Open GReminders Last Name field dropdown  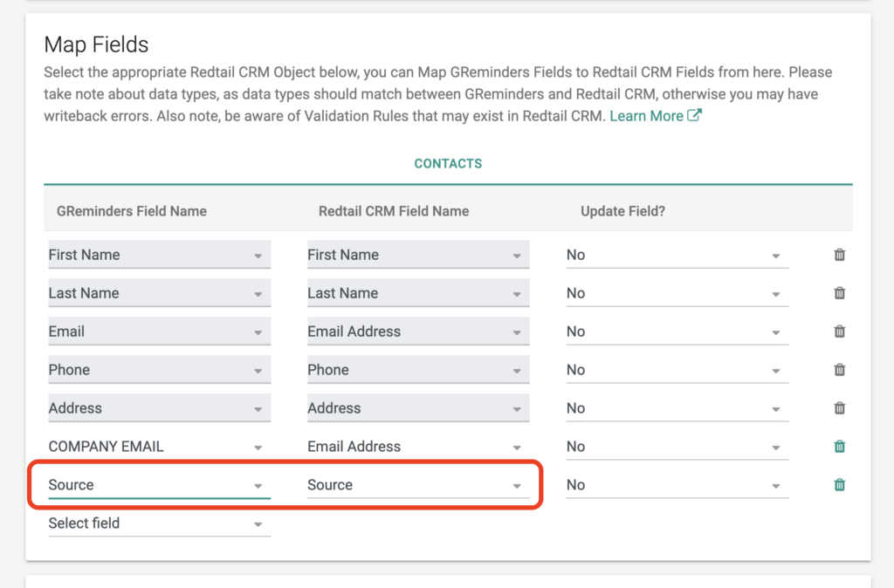[159, 293]
